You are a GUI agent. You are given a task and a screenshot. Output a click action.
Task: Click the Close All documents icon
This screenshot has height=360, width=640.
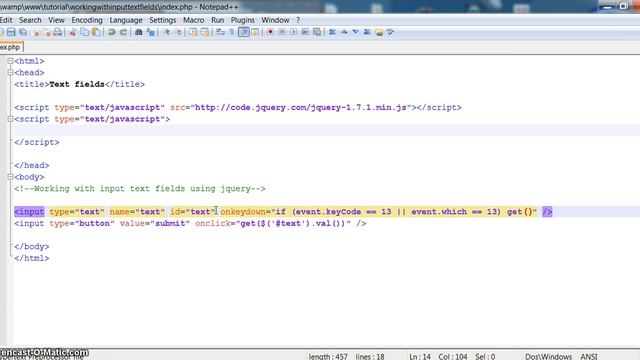[47, 33]
